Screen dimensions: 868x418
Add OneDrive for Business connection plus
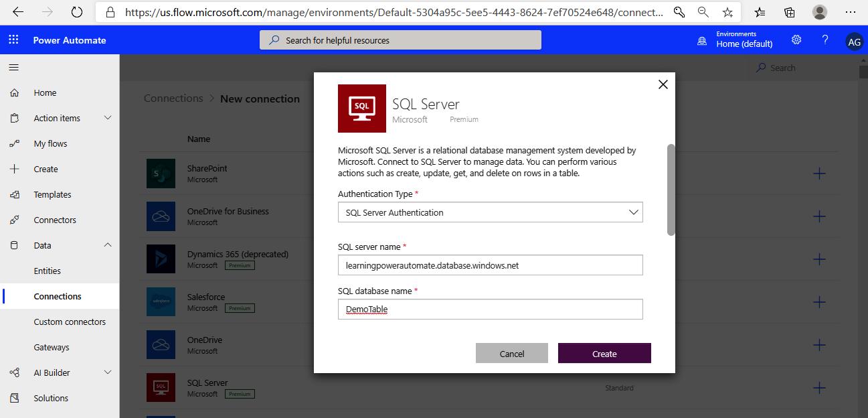[819, 217]
